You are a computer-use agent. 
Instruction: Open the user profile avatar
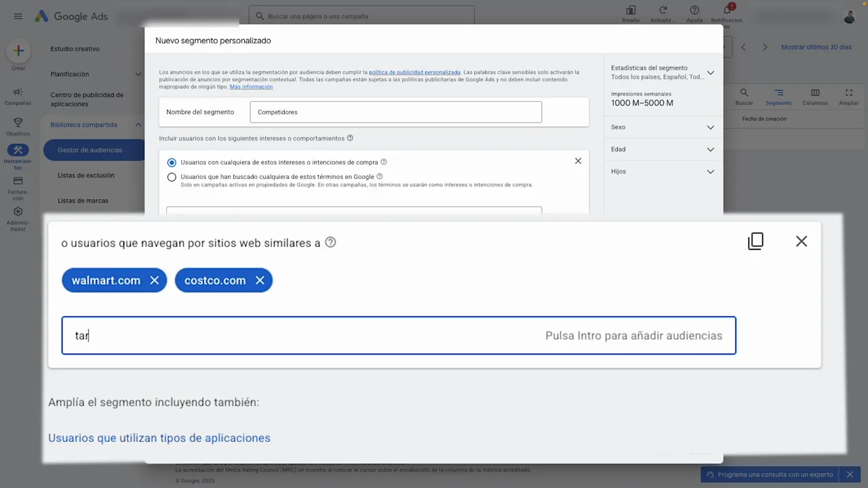850,16
